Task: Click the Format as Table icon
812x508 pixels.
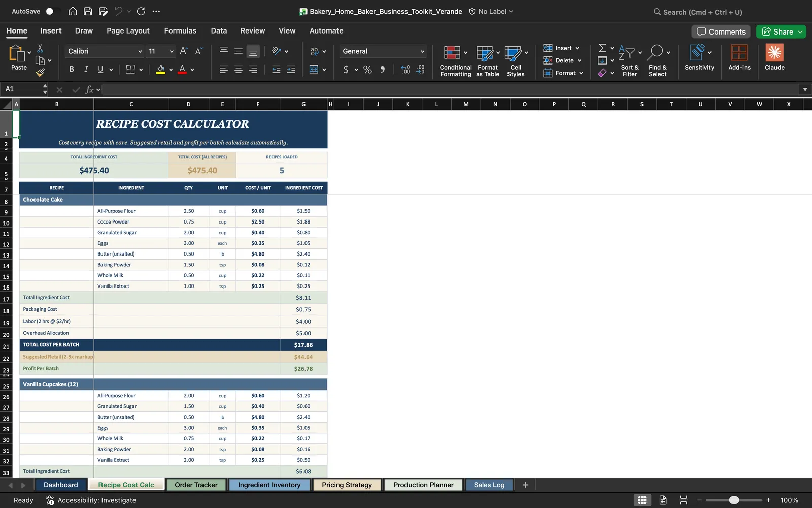Action: tap(488, 60)
